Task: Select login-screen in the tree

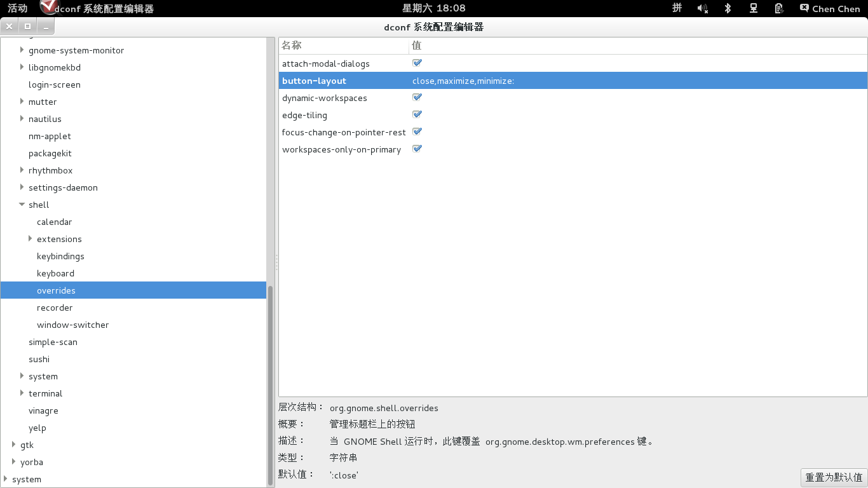Action: (x=55, y=85)
